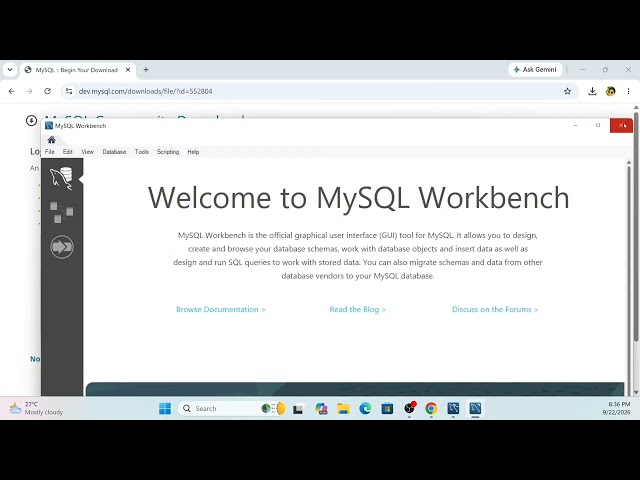Viewport: 640px width, 480px height.
Task: Open the taskbar clock showing 8:36 PM
Action: point(616,408)
